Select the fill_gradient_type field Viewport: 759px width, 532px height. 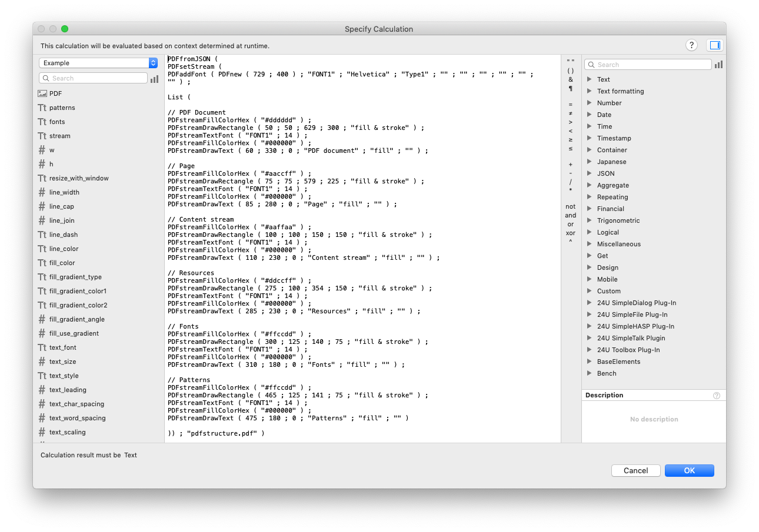point(75,277)
